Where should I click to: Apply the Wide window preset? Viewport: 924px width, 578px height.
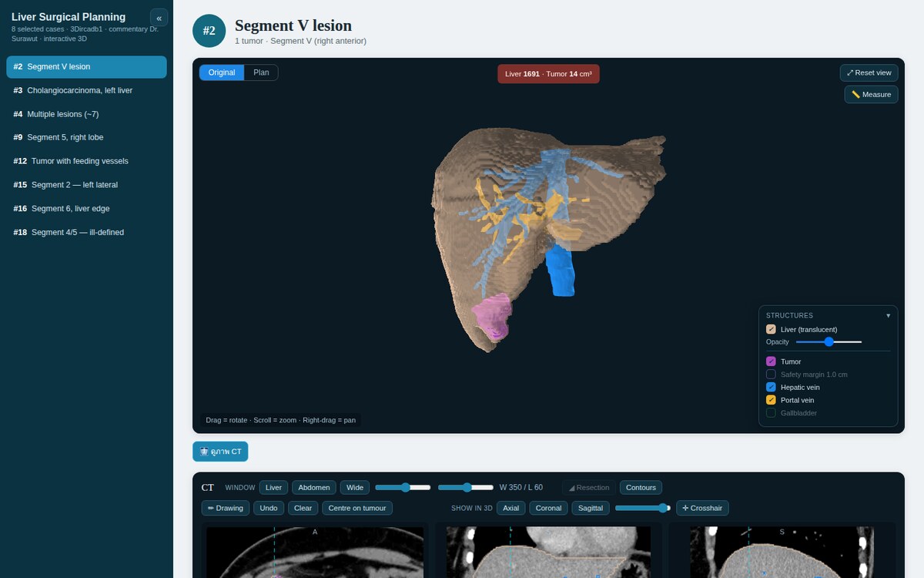[x=355, y=487]
